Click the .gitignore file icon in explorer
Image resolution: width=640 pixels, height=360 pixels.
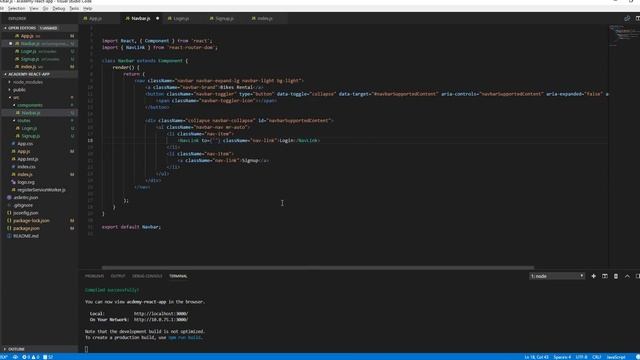[x=9, y=205]
